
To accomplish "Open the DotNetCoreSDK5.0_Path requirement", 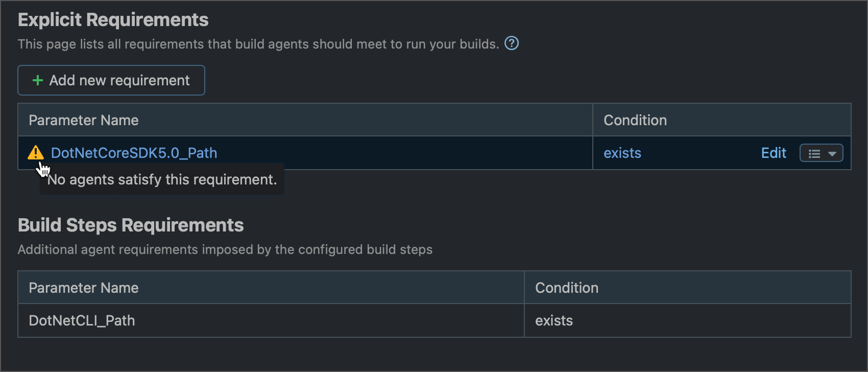I will 134,152.
